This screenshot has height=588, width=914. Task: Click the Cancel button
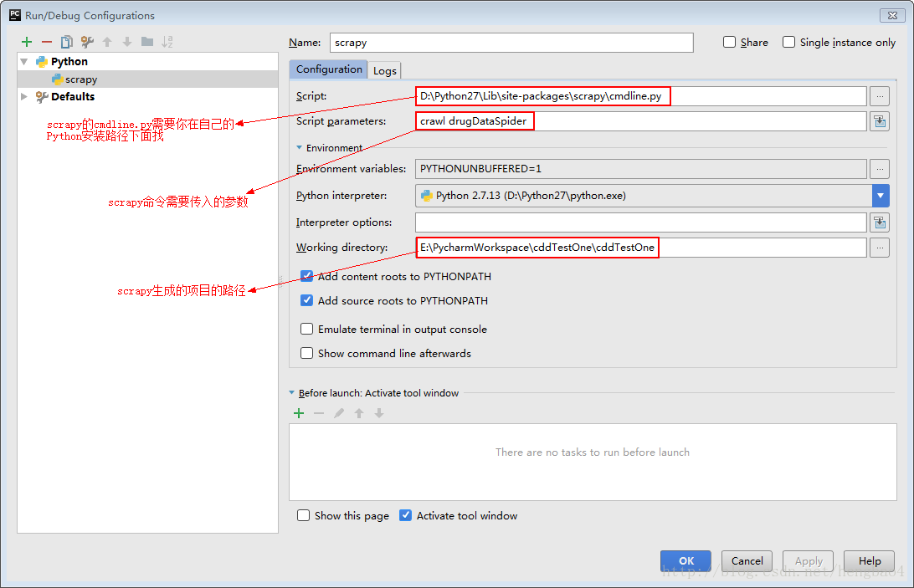point(747,560)
